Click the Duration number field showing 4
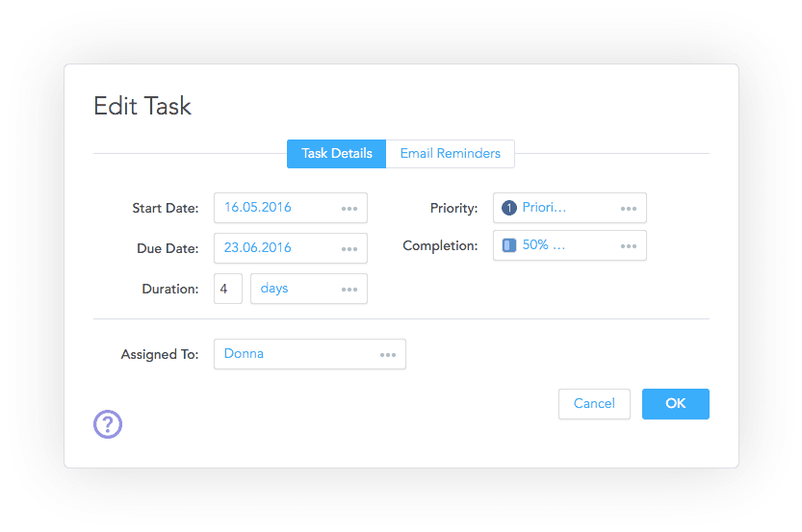This screenshot has width=802, height=532. coord(228,289)
